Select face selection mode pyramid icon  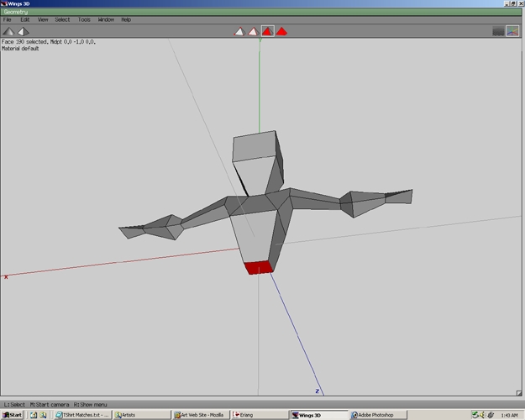point(267,31)
